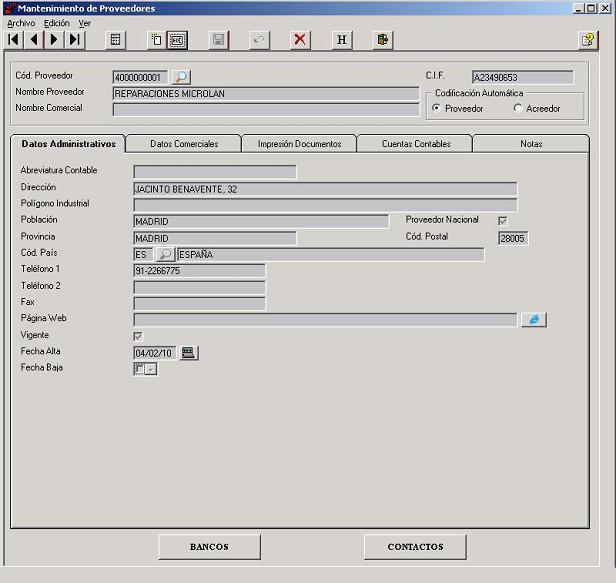Look up country code with magnifier icon

pos(165,254)
